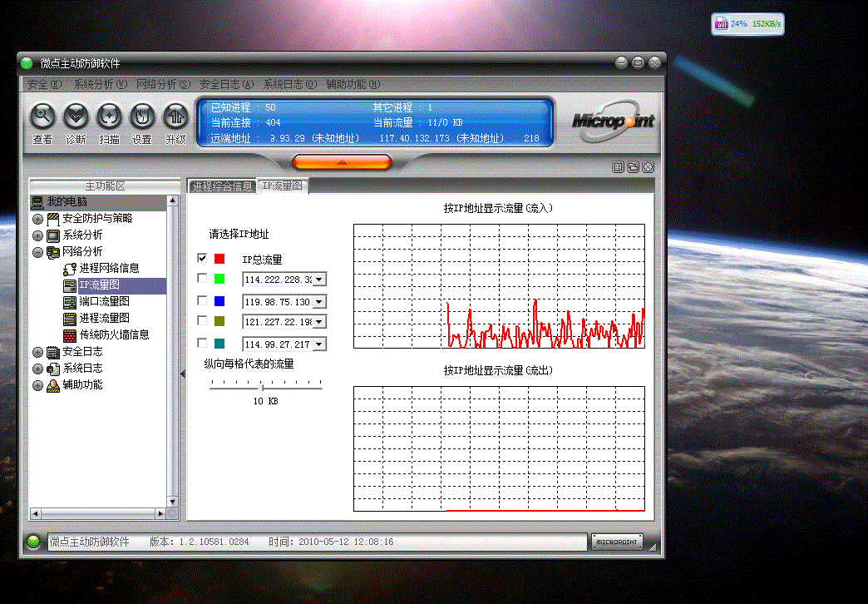
Task: Open the 121.227.22.x IP address dropdown
Action: 319,322
